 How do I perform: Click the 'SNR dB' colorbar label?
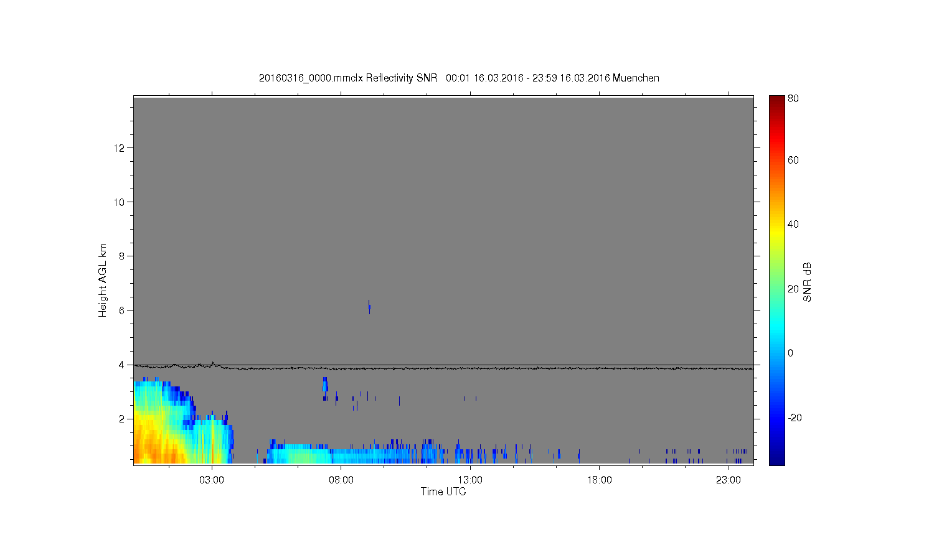point(808,282)
